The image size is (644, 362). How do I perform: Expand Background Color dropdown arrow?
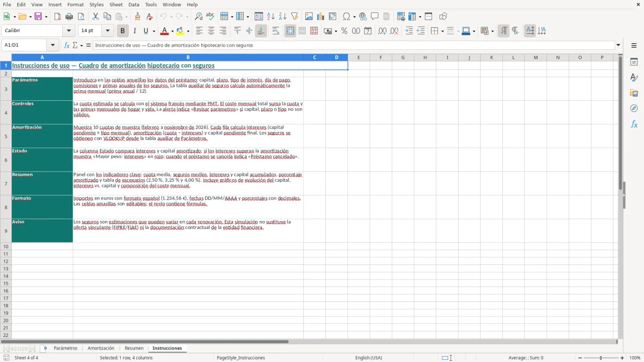(188, 31)
